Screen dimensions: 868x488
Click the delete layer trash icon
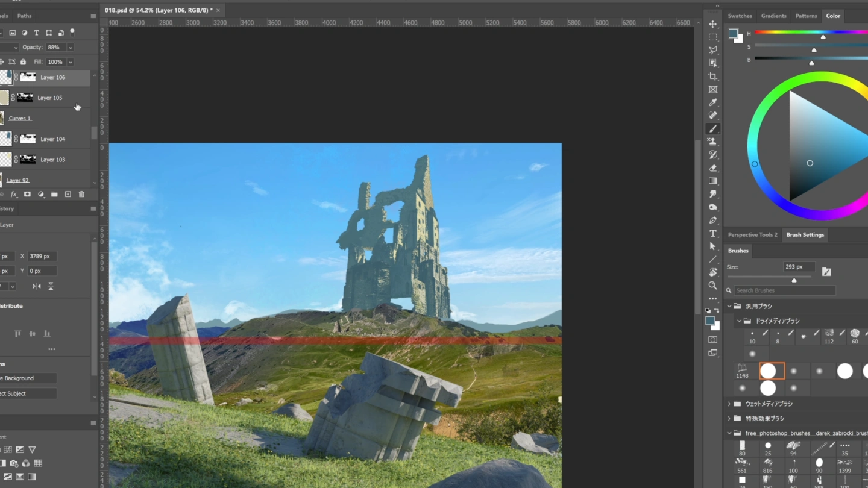pyautogui.click(x=81, y=195)
